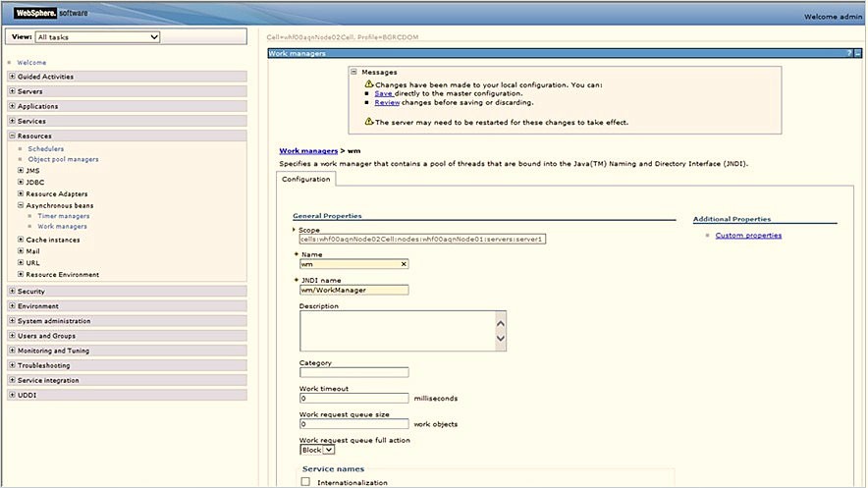The image size is (868, 488).
Task: Open the Welcome link in navigation
Action: coord(31,63)
